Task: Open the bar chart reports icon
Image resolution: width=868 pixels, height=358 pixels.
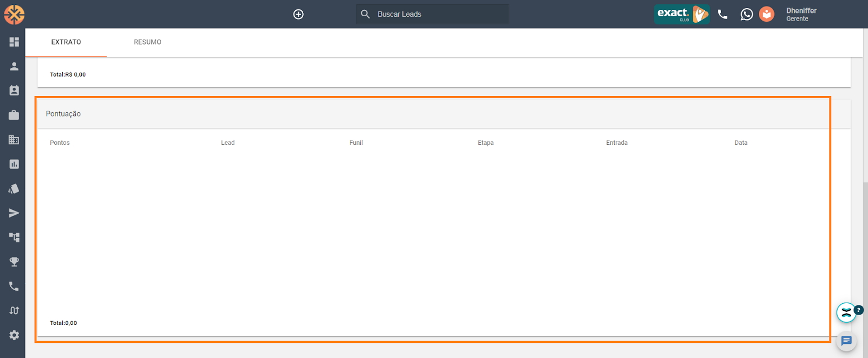Action: click(14, 164)
